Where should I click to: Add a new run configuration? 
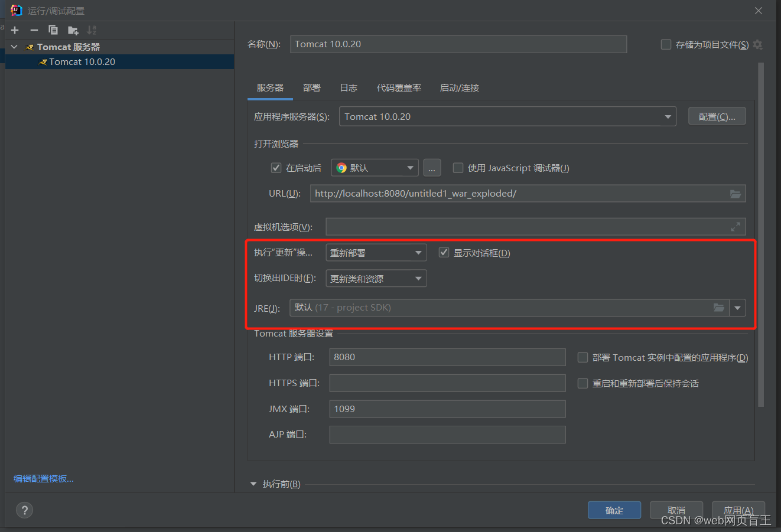[15, 30]
